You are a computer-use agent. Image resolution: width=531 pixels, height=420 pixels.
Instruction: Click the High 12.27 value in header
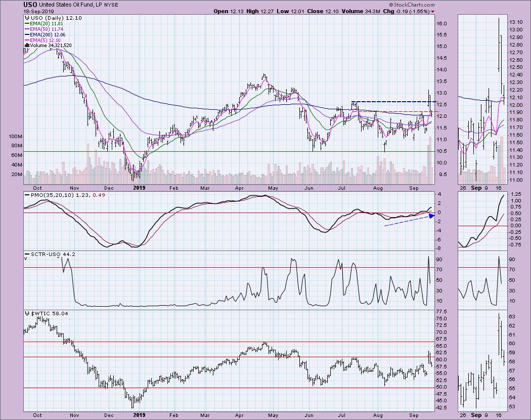(260, 11)
